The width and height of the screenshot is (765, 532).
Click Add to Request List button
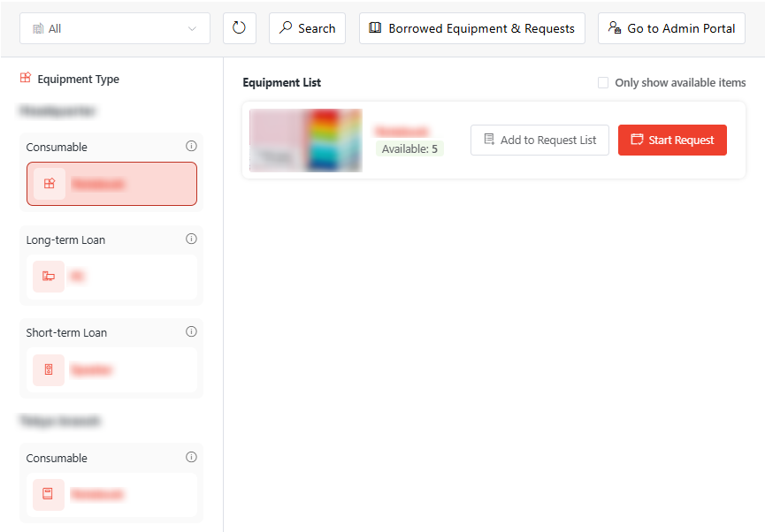[x=539, y=140]
